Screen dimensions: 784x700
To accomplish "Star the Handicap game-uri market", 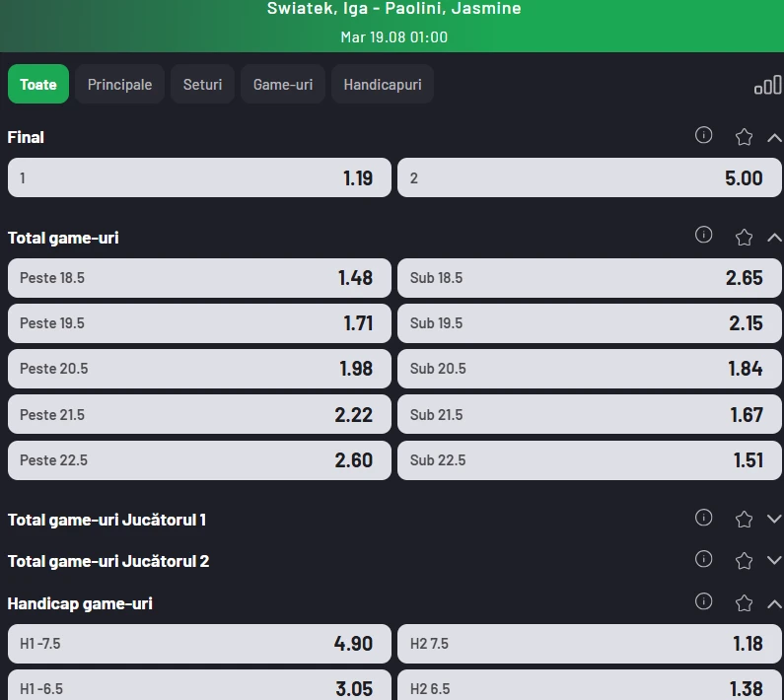I will [x=744, y=603].
